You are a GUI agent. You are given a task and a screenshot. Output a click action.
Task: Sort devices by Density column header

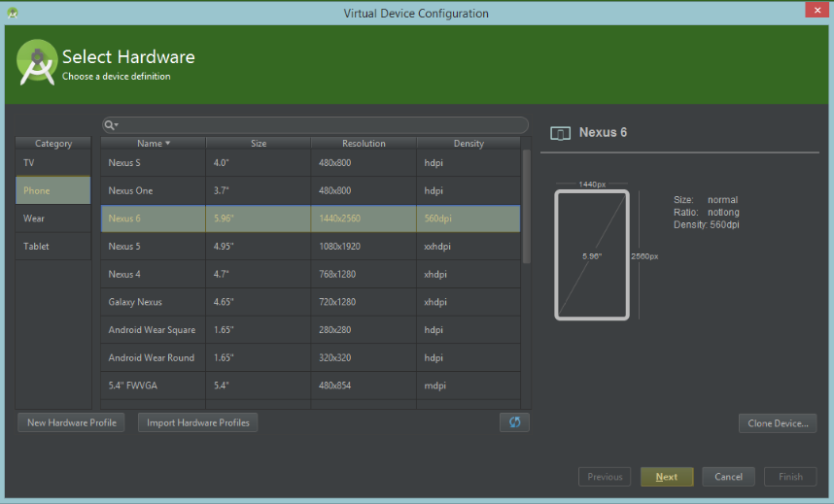pyautogui.click(x=469, y=143)
